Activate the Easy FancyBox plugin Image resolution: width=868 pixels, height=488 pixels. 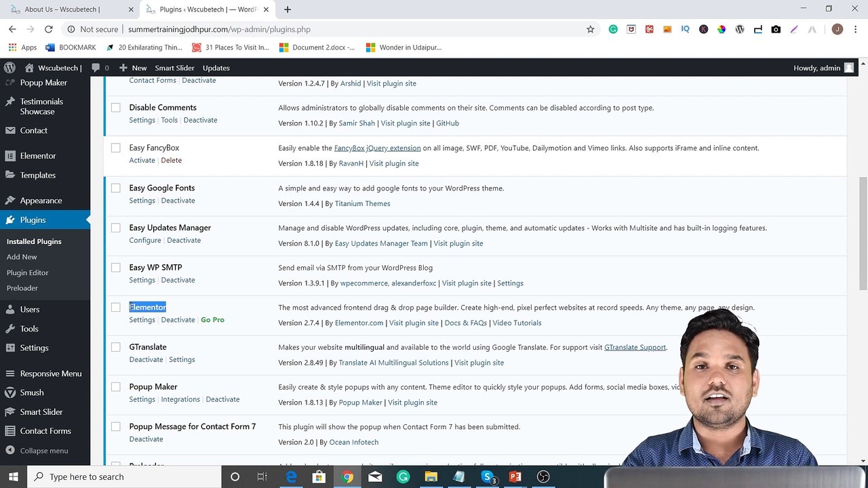pos(142,160)
